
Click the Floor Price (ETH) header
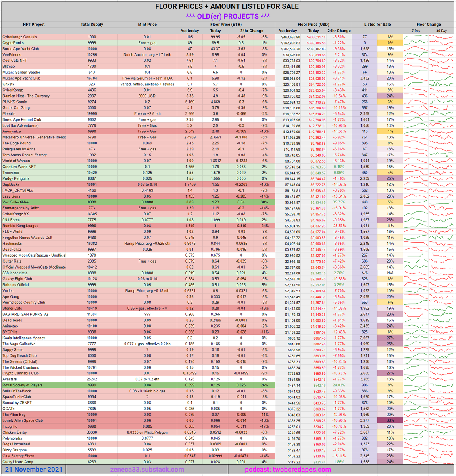pyautogui.click(x=226, y=25)
